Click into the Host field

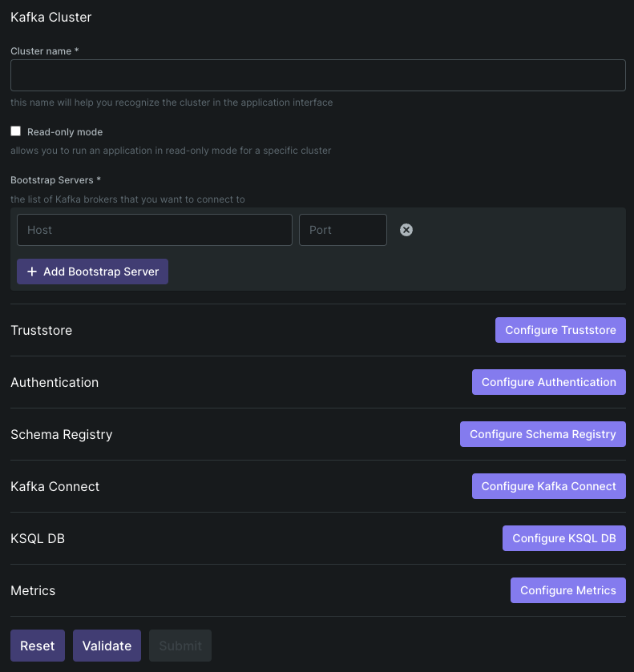pyautogui.click(x=155, y=230)
